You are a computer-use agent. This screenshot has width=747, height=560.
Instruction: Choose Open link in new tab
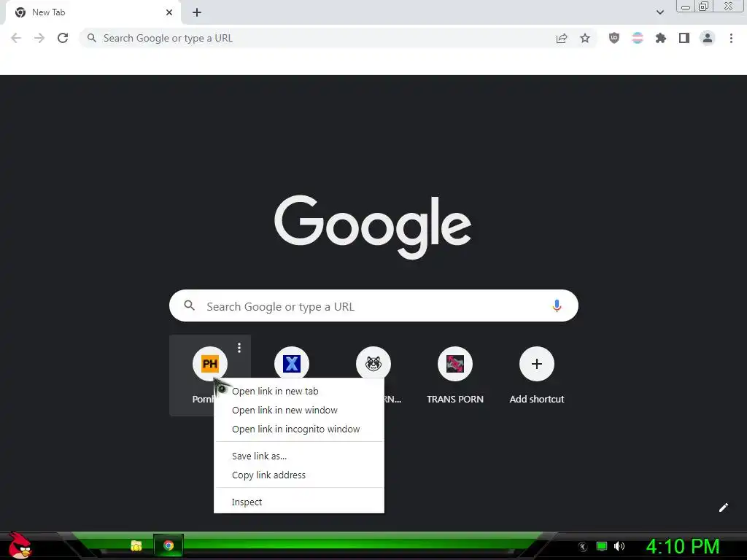click(x=299, y=391)
